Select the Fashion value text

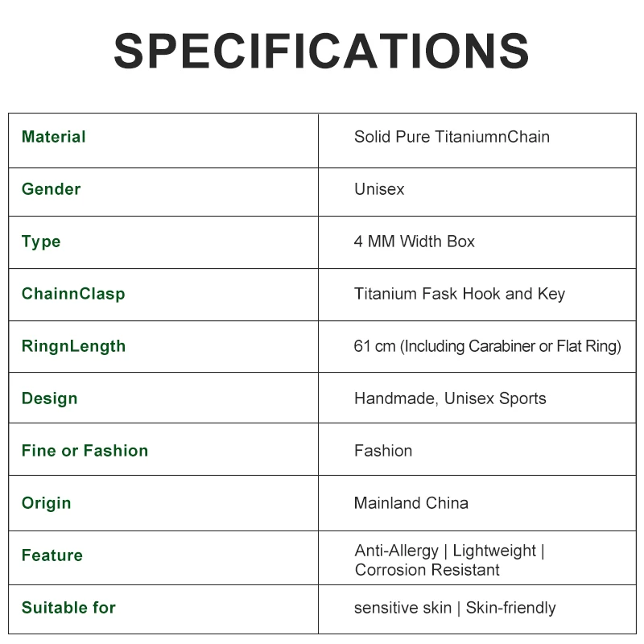383,451
